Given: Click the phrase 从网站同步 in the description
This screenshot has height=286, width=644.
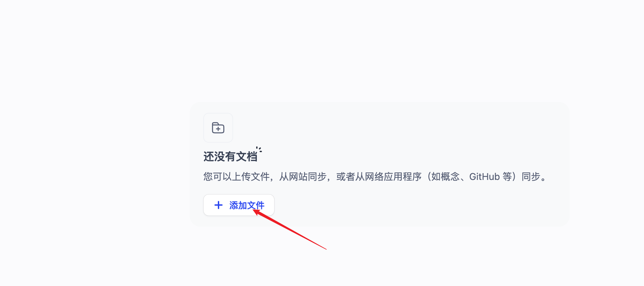Looking at the screenshot, I should pos(303,177).
